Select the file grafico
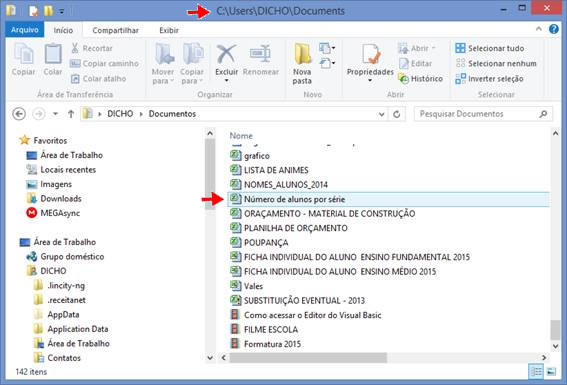567x385 pixels. (250, 156)
